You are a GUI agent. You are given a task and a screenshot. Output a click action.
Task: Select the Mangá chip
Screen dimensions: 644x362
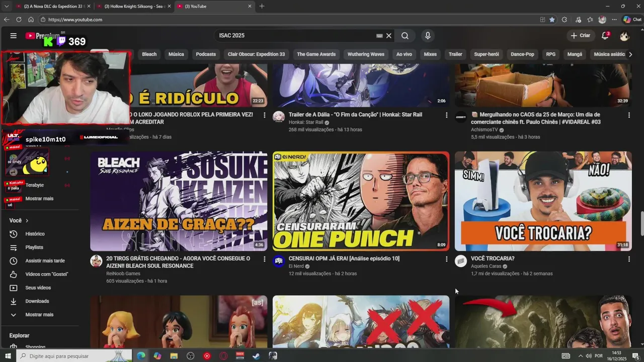click(x=575, y=54)
